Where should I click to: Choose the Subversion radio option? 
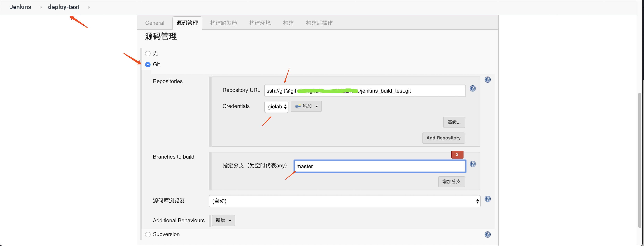pos(148,234)
